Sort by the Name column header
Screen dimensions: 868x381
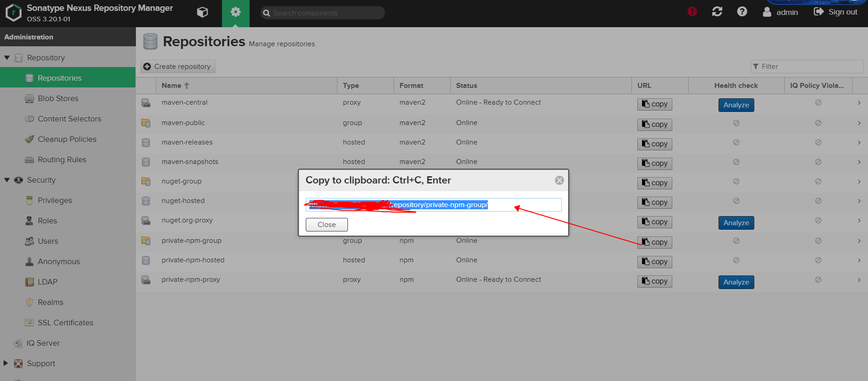pos(246,86)
